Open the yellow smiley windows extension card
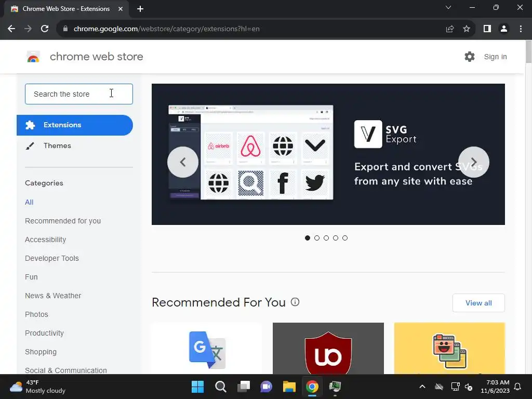This screenshot has height=399, width=532. tap(449, 349)
